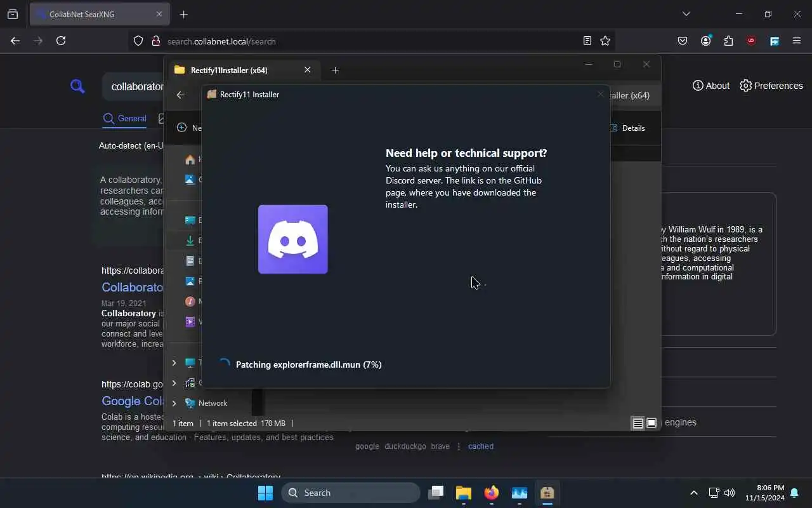
Task: Open the uBlock Origin extension
Action: tap(751, 41)
